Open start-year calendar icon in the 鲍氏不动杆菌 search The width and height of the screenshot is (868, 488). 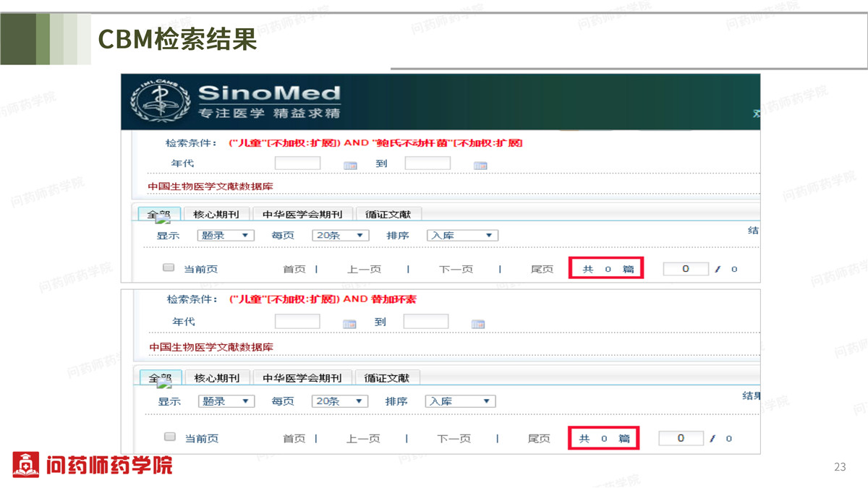click(350, 166)
